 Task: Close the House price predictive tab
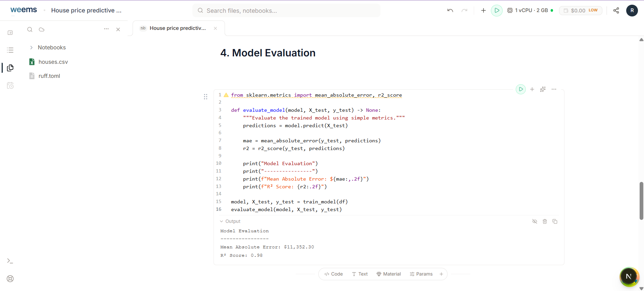pyautogui.click(x=216, y=28)
